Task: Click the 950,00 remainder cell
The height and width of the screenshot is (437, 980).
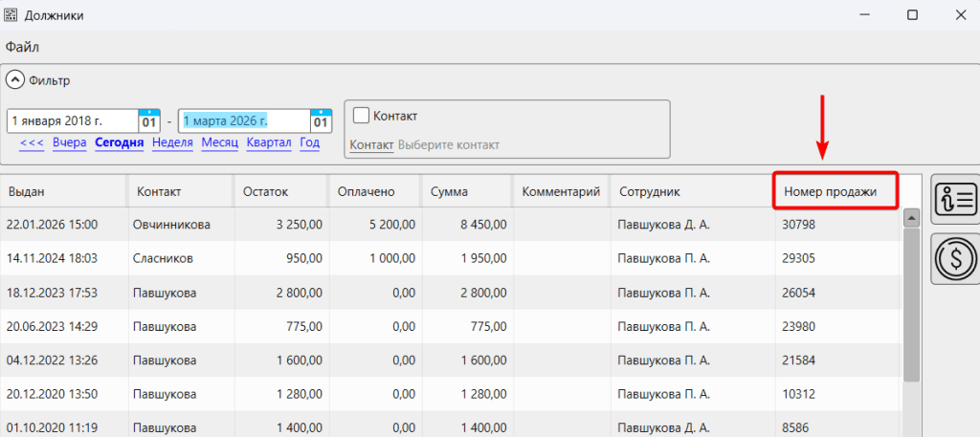Action: 281,258
